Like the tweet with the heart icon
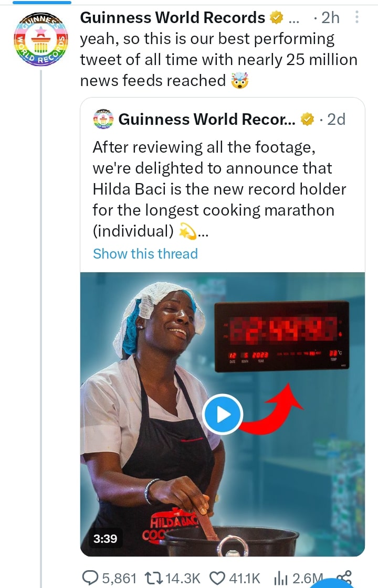Image resolution: width=378 pixels, height=588 pixels. point(217,578)
